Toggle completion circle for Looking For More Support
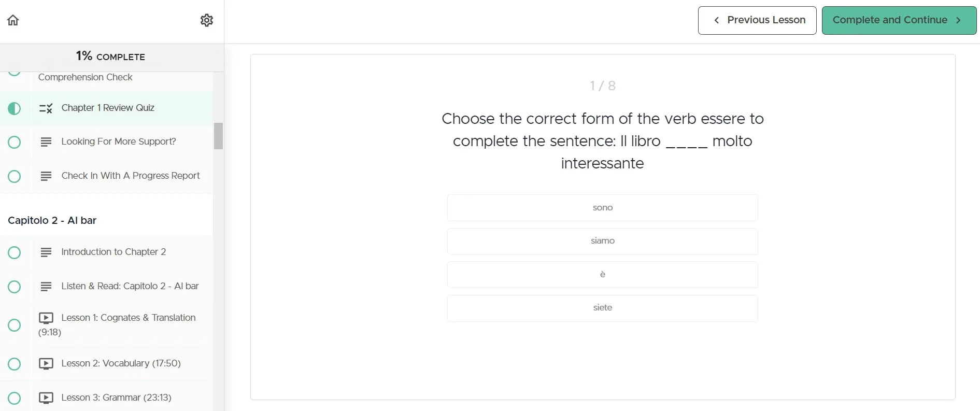Image resolution: width=980 pixels, height=411 pixels. pyautogui.click(x=15, y=142)
